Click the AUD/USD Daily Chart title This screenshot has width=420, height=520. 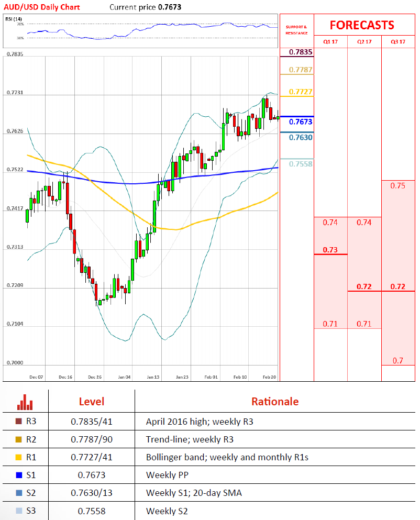tap(42, 7)
